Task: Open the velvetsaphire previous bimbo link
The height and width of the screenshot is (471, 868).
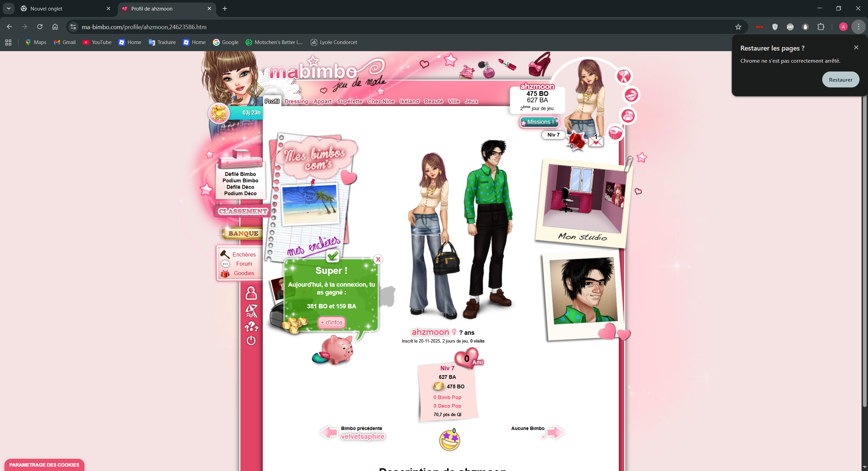Action: tap(362, 436)
